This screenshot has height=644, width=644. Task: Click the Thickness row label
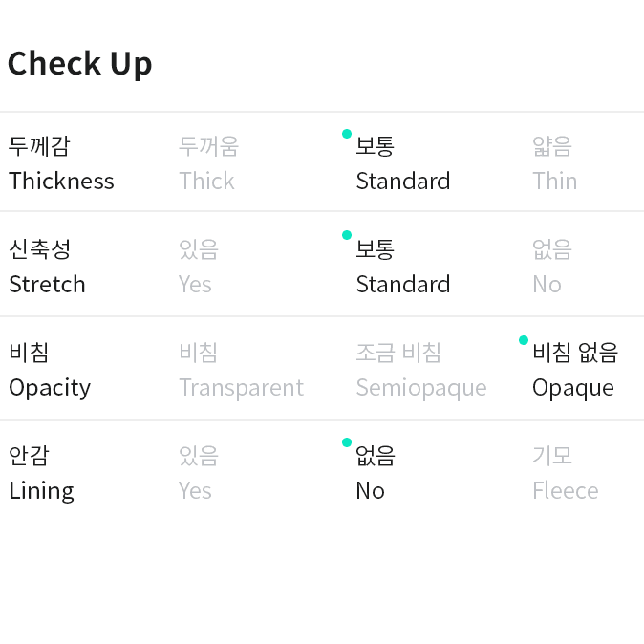(61, 163)
